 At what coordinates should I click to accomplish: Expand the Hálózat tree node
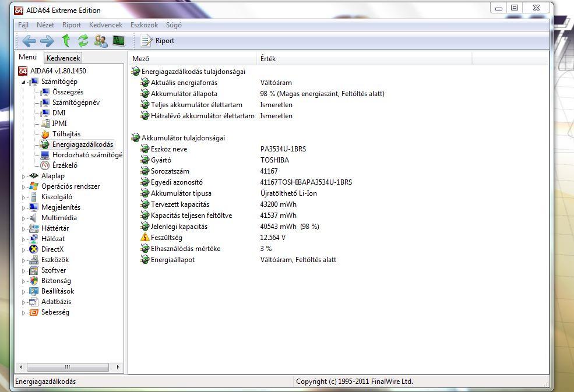[23, 239]
